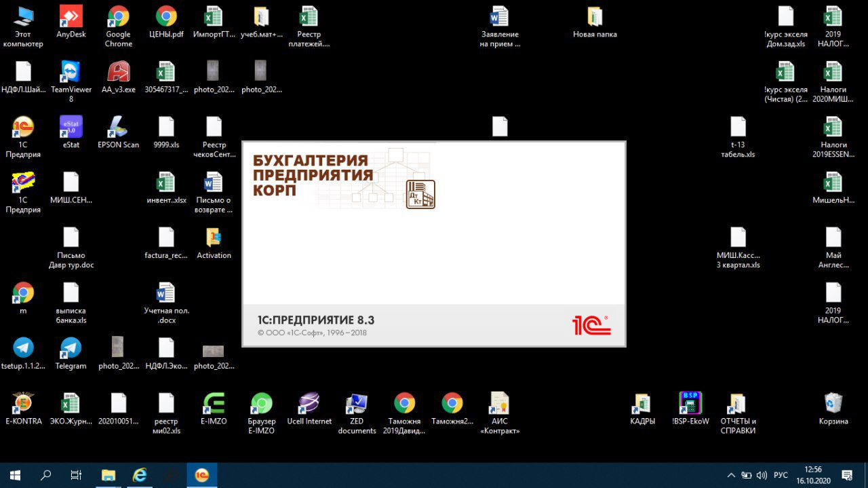
Task: Select the TeamViewer 8 shortcut
Action: coord(71,82)
